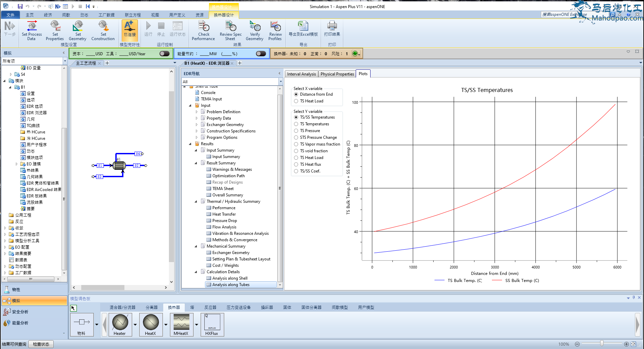
Task: Switch to the Interval Analysis tab
Action: (x=301, y=74)
